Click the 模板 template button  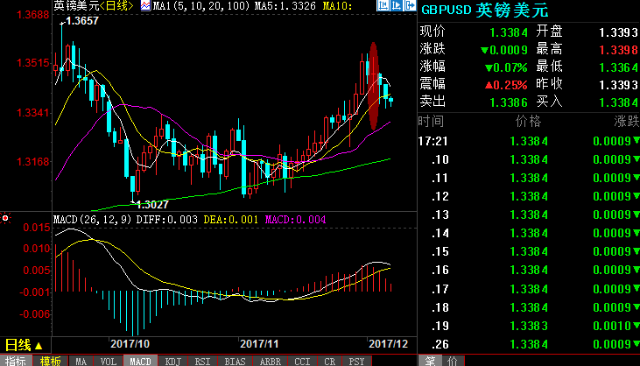[x=50, y=361]
